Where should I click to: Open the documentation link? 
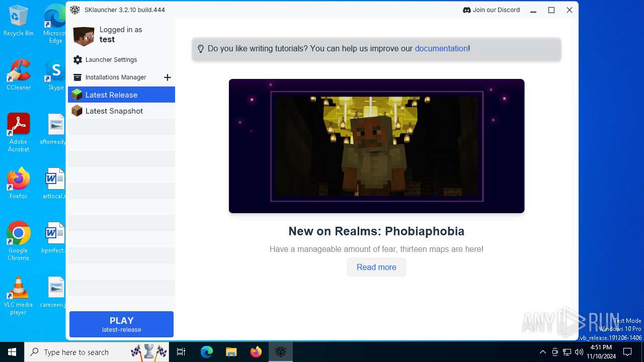pyautogui.click(x=441, y=49)
